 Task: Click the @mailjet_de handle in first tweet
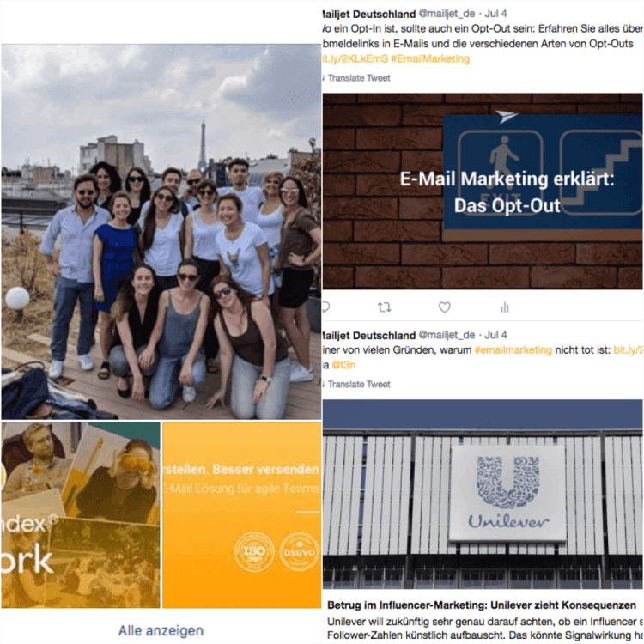click(447, 14)
